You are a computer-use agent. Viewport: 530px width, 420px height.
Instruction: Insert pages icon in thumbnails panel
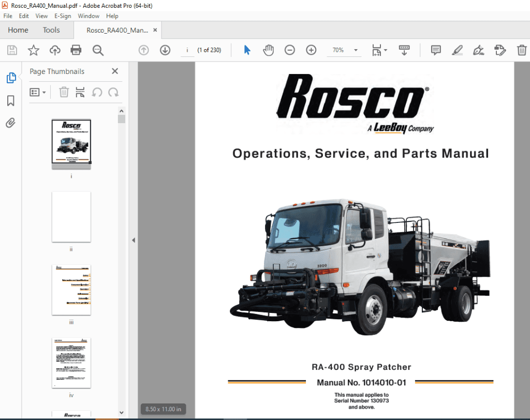[80, 92]
